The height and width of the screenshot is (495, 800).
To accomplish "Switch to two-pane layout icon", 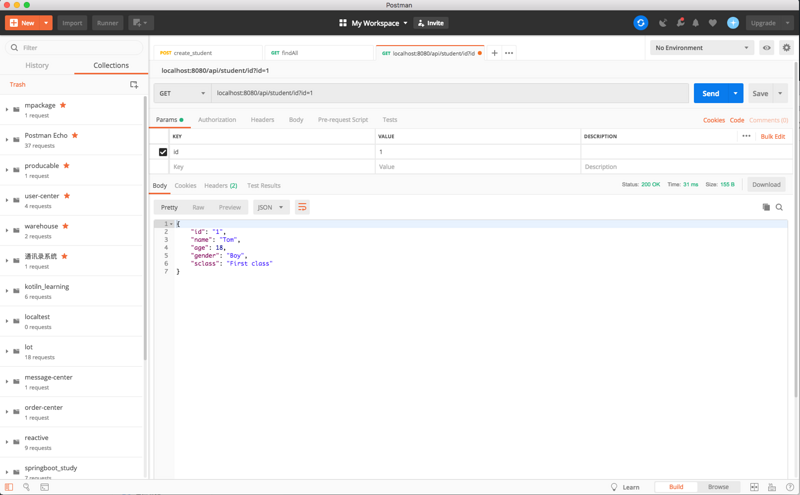I will click(x=754, y=487).
